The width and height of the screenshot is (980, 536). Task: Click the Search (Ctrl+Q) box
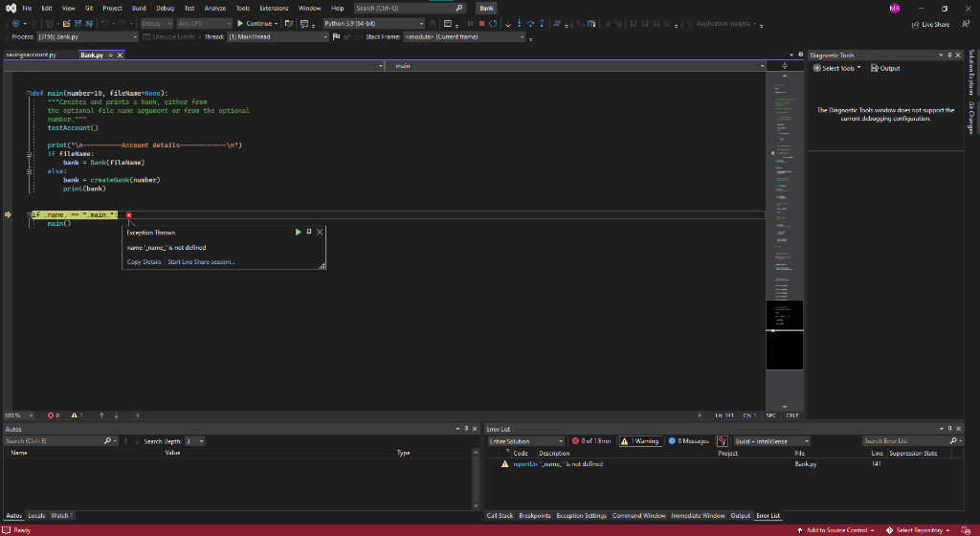point(410,8)
